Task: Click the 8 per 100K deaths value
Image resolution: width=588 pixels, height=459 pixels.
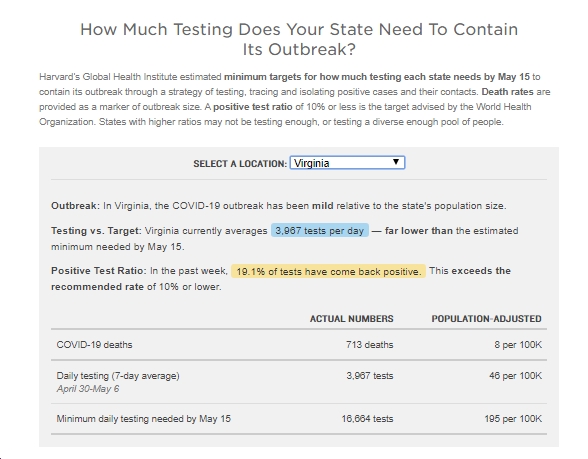Action: tap(518, 345)
